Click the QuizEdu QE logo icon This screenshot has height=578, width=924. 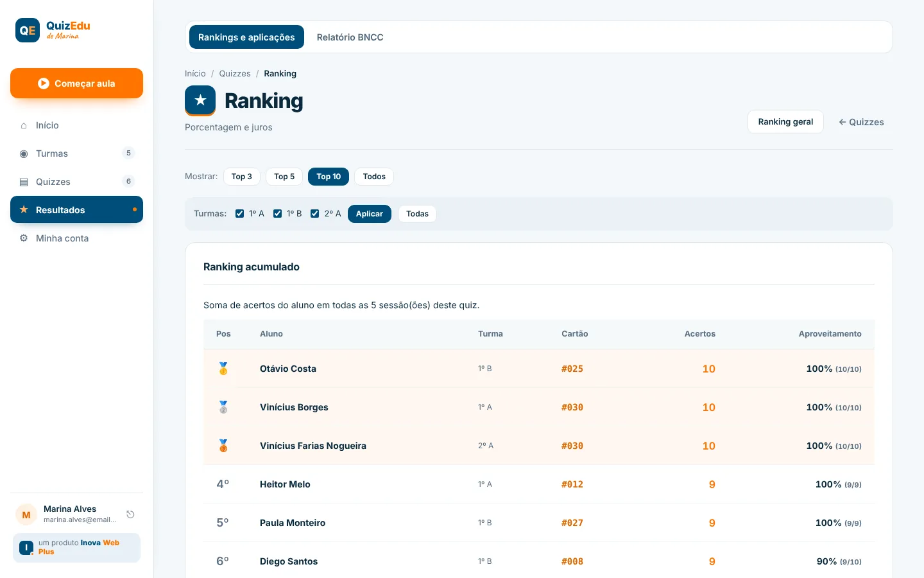[x=28, y=30]
